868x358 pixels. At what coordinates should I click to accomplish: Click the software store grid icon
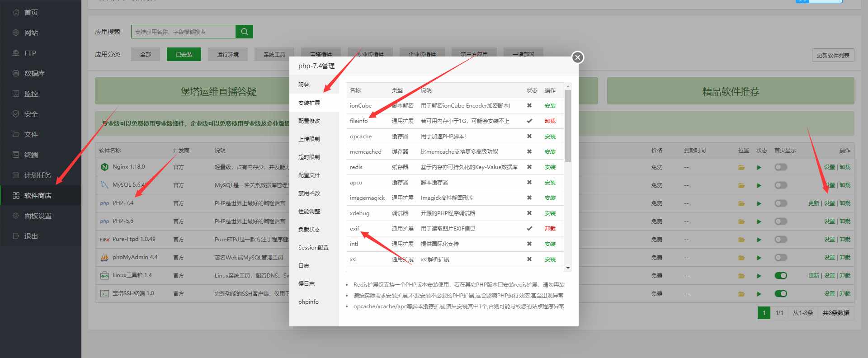coord(16,195)
